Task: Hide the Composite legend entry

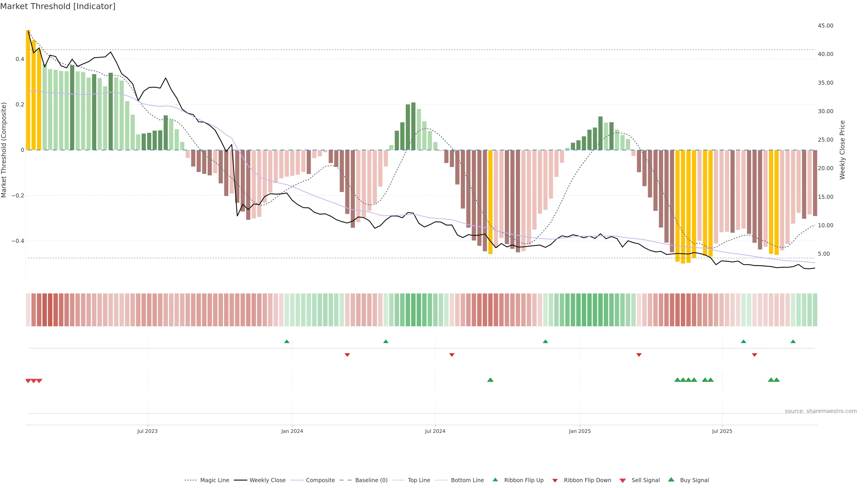Action: [x=320, y=480]
